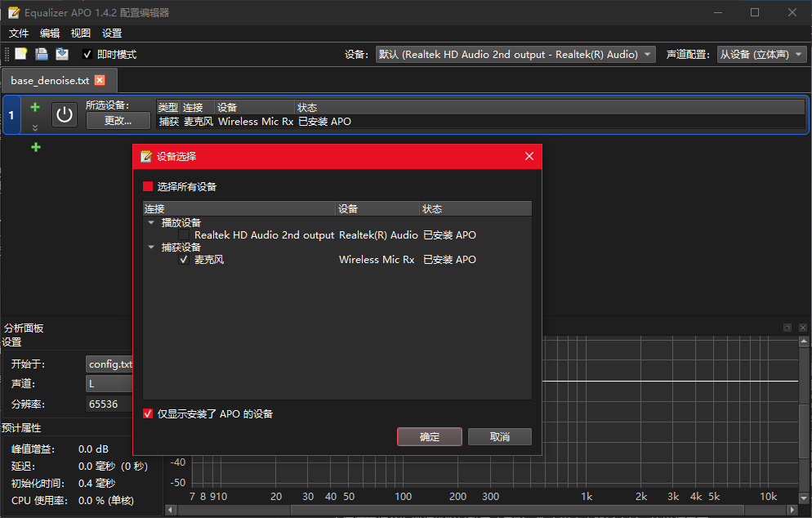Screen dimensions: 812x518
Task: Open the 设备 dropdown with Realtek HD Audio
Action: coord(515,55)
